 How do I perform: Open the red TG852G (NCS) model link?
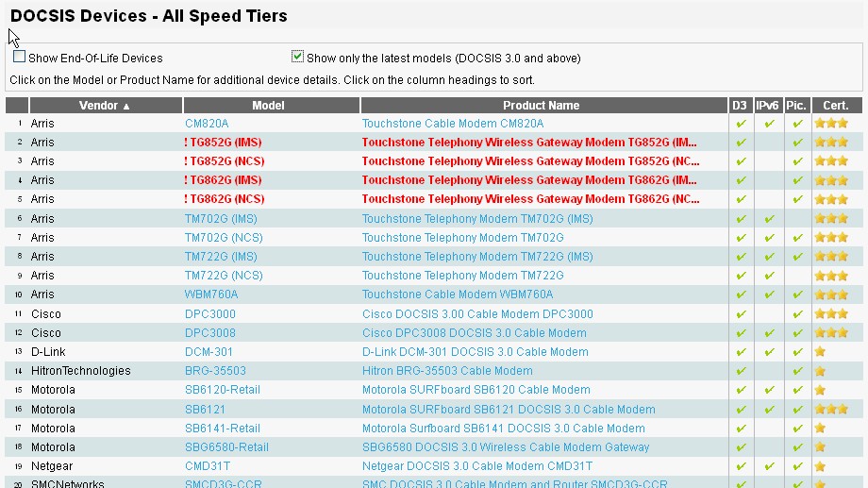(x=225, y=161)
